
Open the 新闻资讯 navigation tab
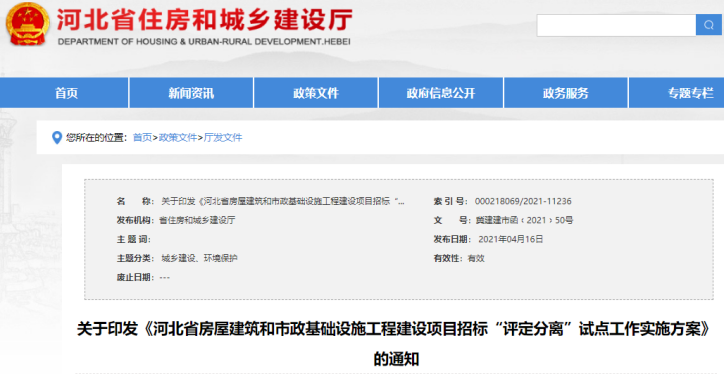[191, 93]
